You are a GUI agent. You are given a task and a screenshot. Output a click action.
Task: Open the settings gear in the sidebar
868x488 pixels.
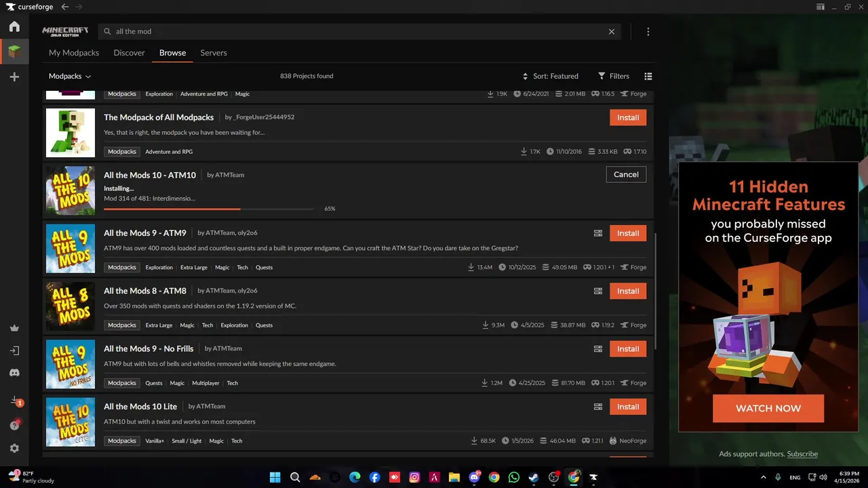click(x=14, y=448)
